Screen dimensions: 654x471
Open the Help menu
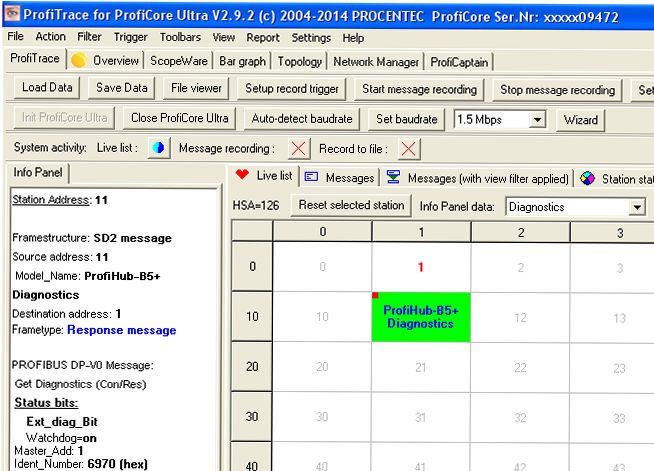pyautogui.click(x=353, y=38)
